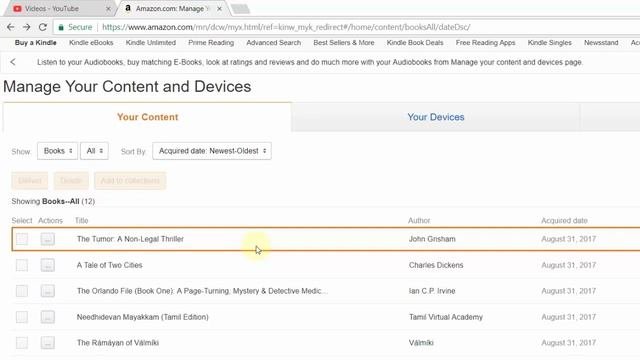Click the Add to collections button
Screen dimensions: 640x360
click(x=130, y=181)
